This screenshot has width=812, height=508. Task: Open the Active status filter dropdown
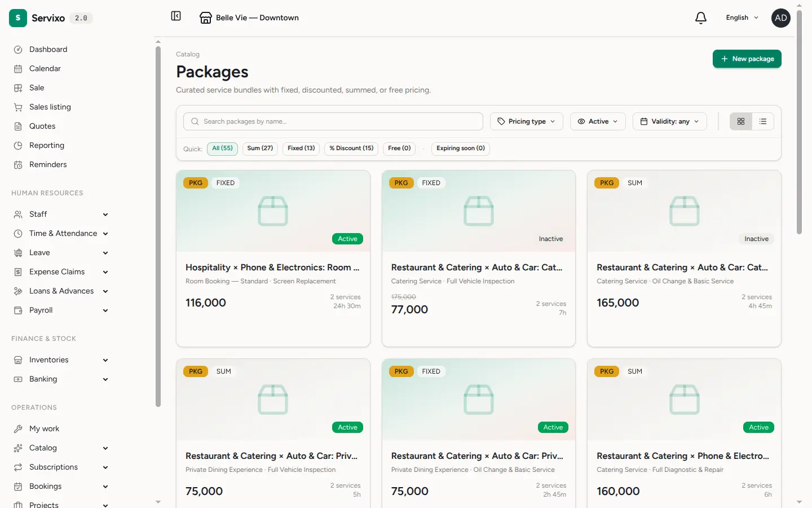click(598, 121)
